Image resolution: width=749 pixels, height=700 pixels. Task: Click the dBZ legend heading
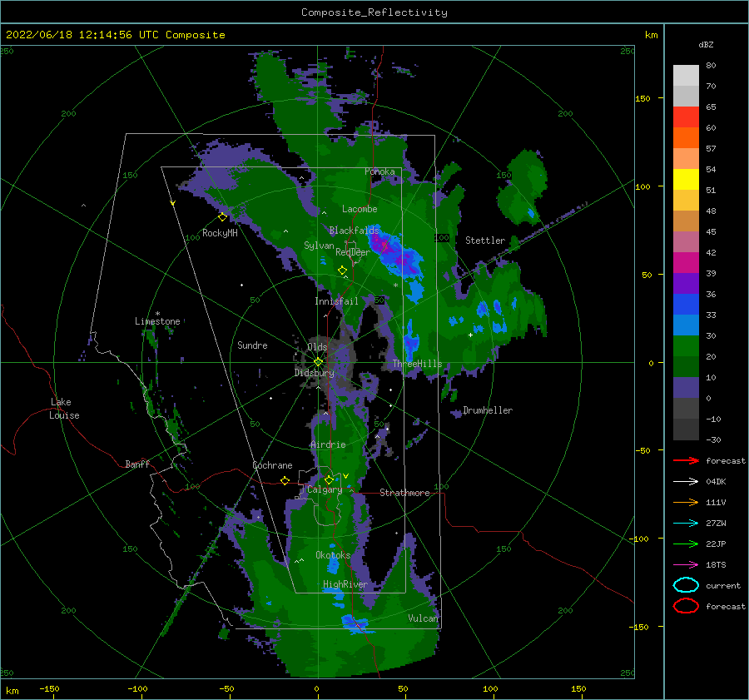pos(706,44)
